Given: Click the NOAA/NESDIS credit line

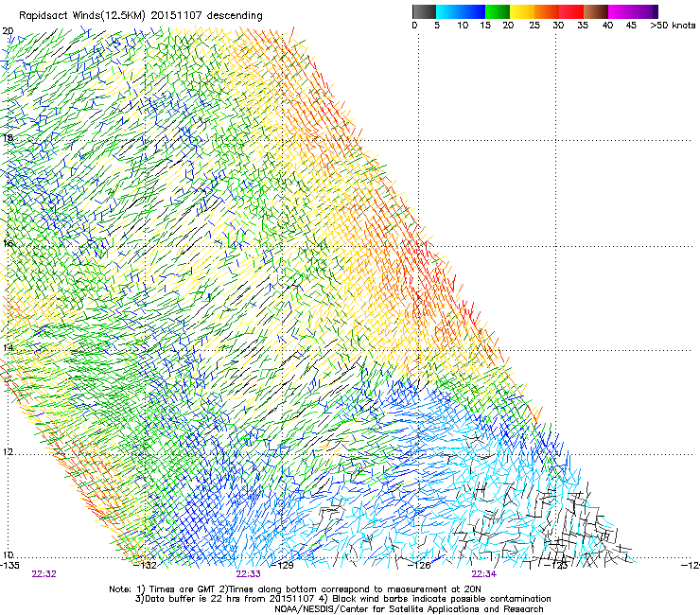Looking at the screenshot, I should [x=409, y=609].
